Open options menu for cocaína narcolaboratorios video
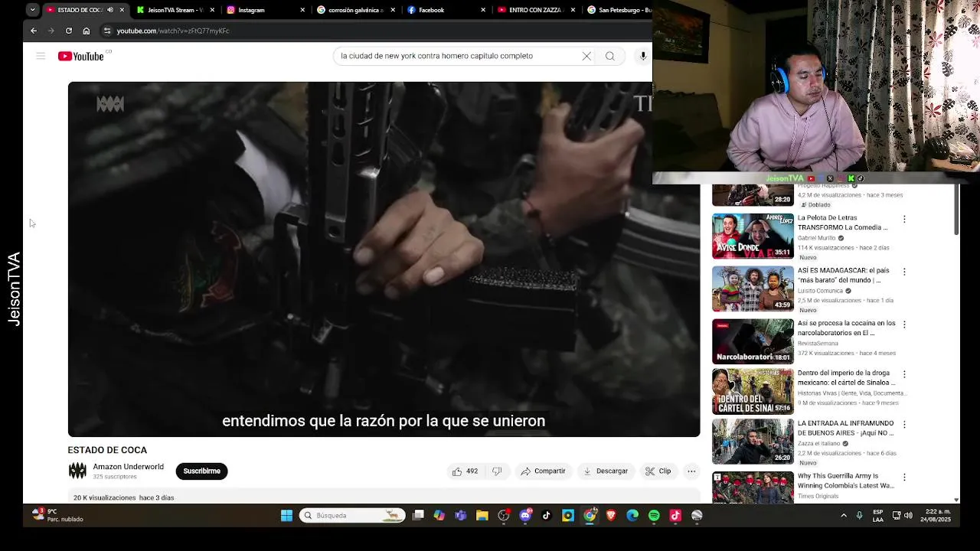The width and height of the screenshot is (980, 551). (x=904, y=324)
